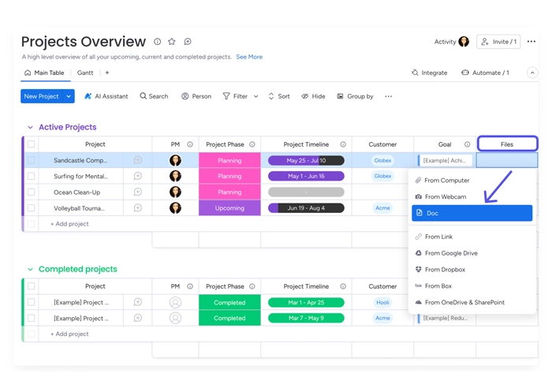Choose From Google Drive in file menu
The width and height of the screenshot is (552, 392).
tap(472, 253)
